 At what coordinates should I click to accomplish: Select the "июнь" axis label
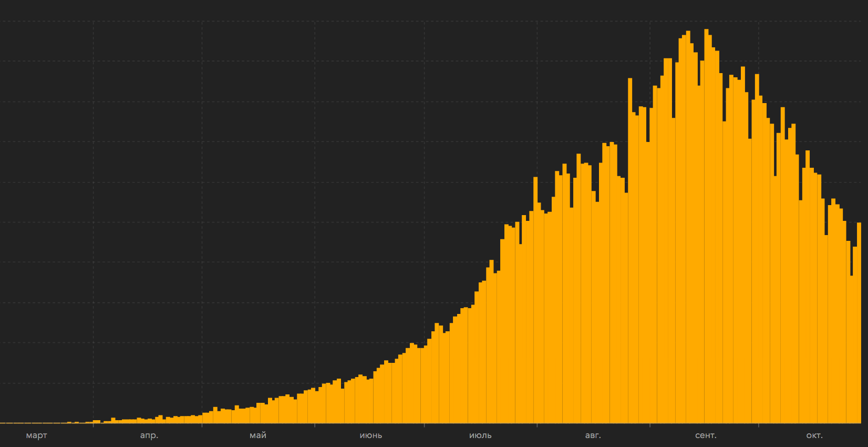click(x=371, y=435)
